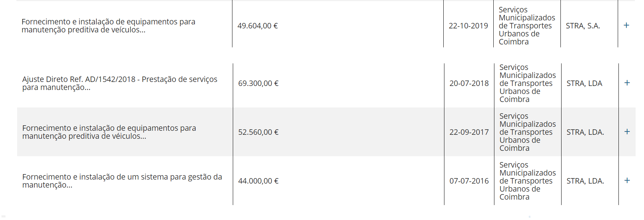The height and width of the screenshot is (220, 644).
Task: Click Serviços Municipalizados entity in 2016 row
Action: (x=528, y=181)
